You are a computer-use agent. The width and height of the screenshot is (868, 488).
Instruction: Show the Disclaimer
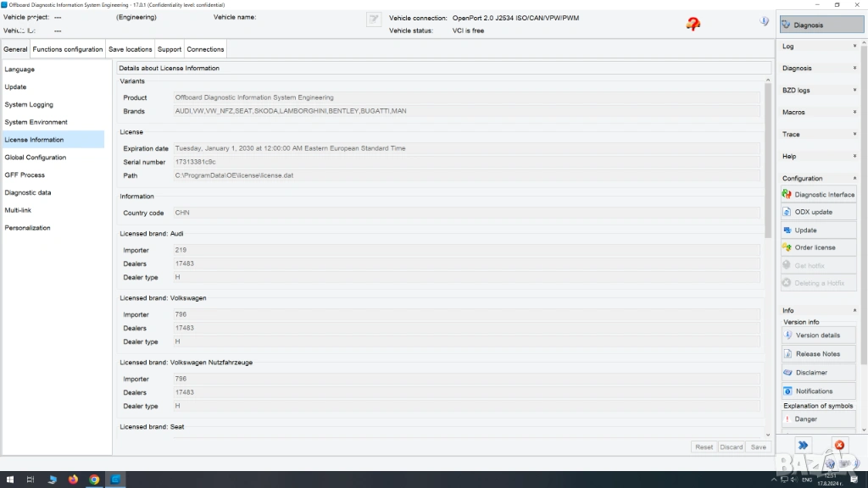[x=819, y=373]
